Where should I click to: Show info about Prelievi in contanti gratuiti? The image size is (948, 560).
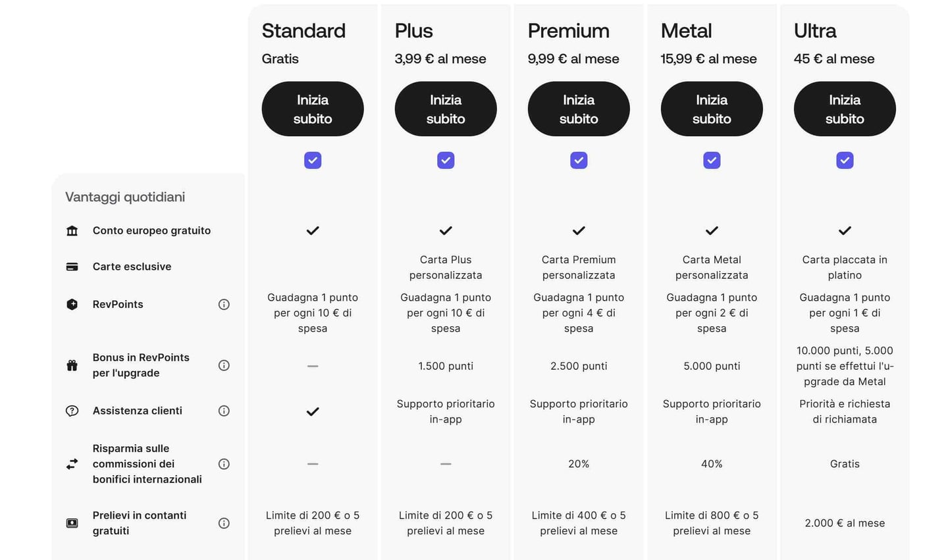tap(224, 523)
